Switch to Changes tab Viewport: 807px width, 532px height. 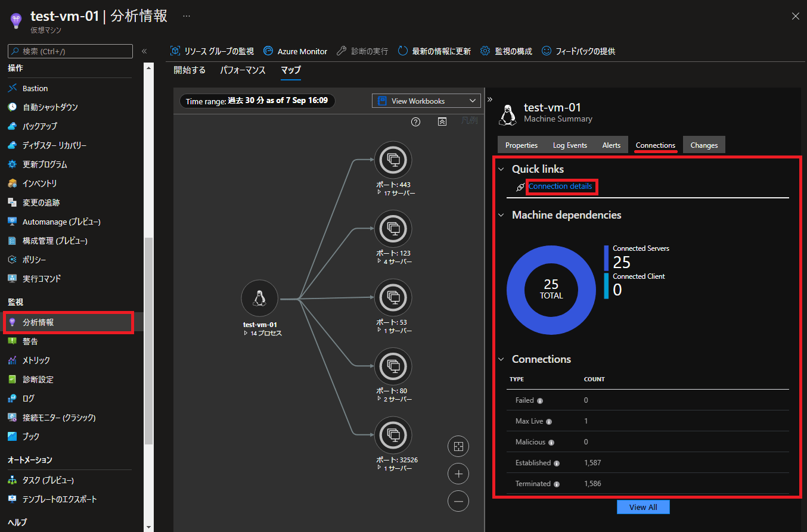tap(704, 145)
